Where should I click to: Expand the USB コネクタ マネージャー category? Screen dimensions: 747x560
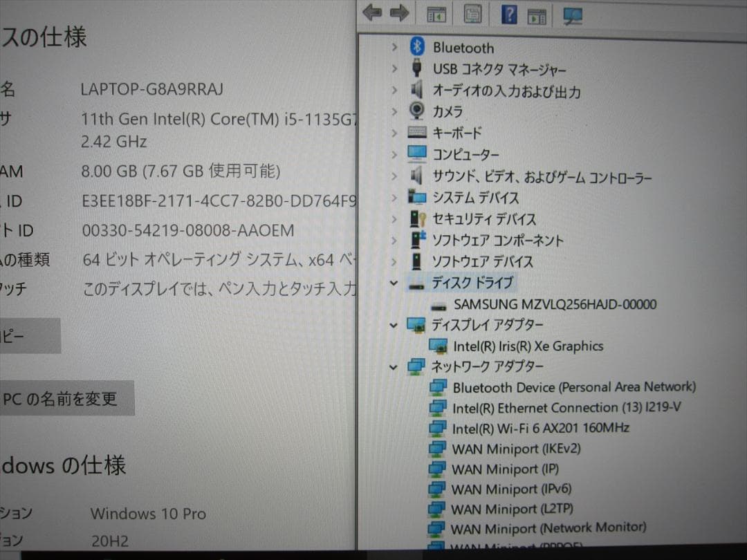click(x=394, y=69)
